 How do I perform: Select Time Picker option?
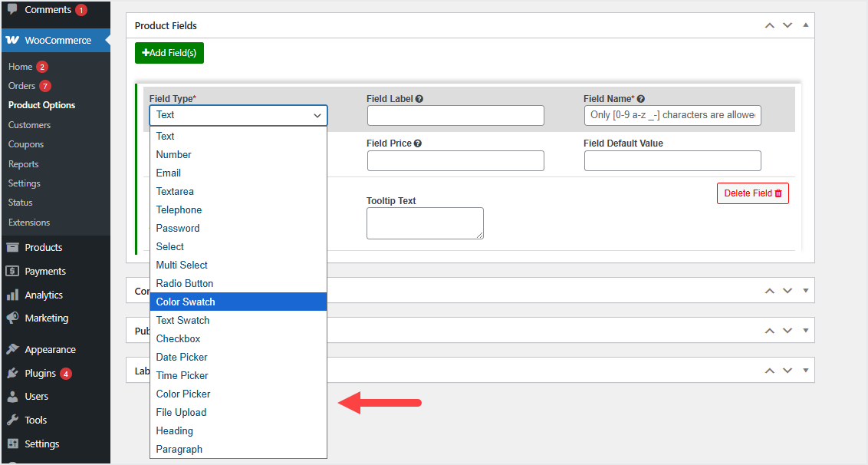point(238,375)
